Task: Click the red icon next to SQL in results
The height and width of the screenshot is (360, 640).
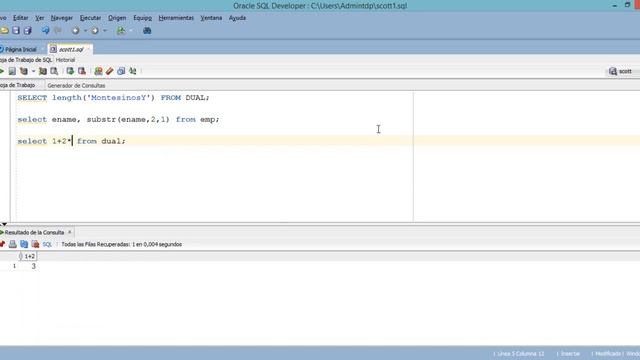Action: (36, 244)
